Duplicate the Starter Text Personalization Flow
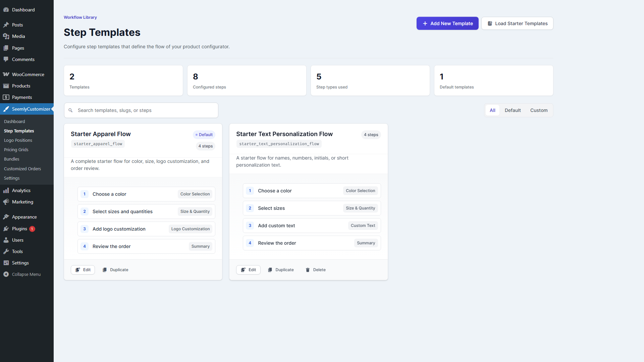Viewport: 644px width, 362px height. pos(281,270)
